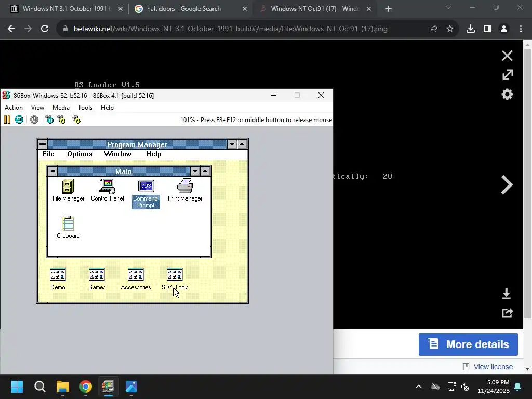This screenshot has height=399, width=532.
Task: Click the 86Box ACPI shutdown power icon
Action: 34,119
